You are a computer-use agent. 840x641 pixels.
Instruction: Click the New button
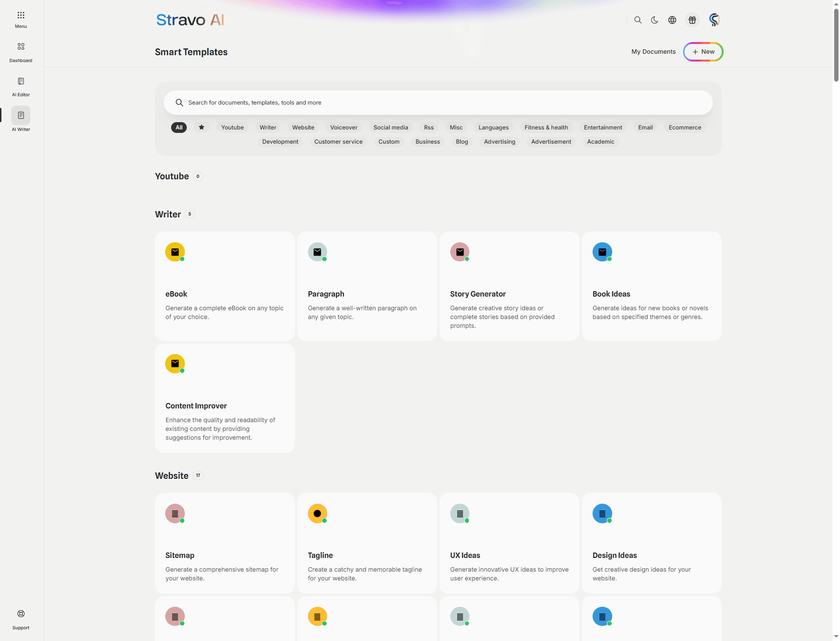(703, 52)
